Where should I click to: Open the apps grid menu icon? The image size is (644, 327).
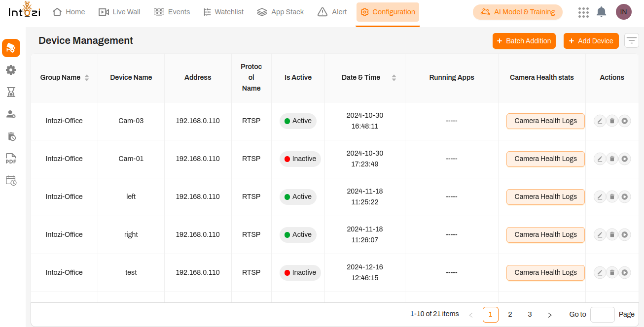(583, 12)
